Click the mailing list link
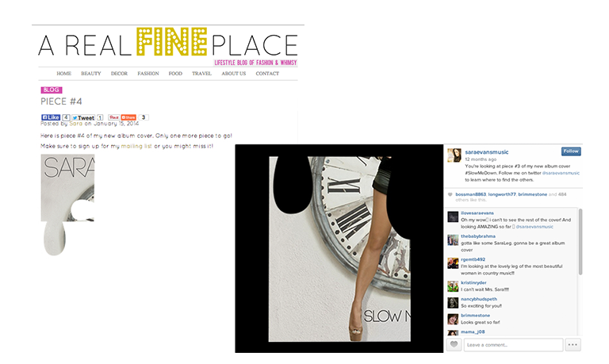Viewport: 609px width, 364px height. 136,146
